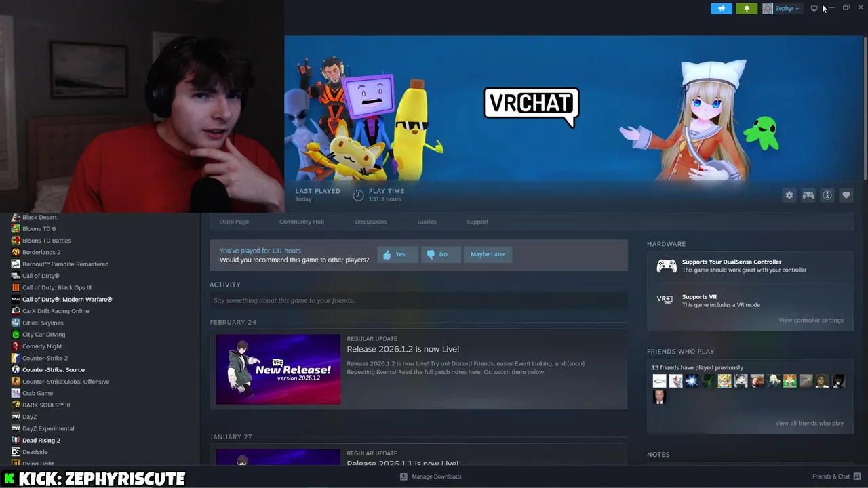
Task: Click the Friends & Chat plus icon
Action: (x=858, y=476)
